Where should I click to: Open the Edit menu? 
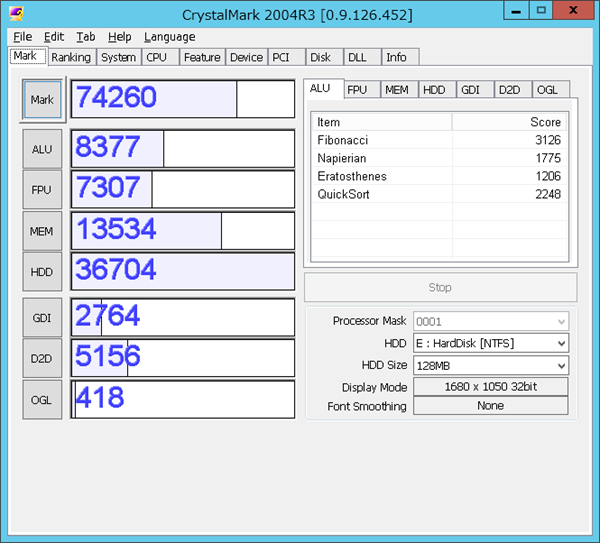tap(54, 37)
